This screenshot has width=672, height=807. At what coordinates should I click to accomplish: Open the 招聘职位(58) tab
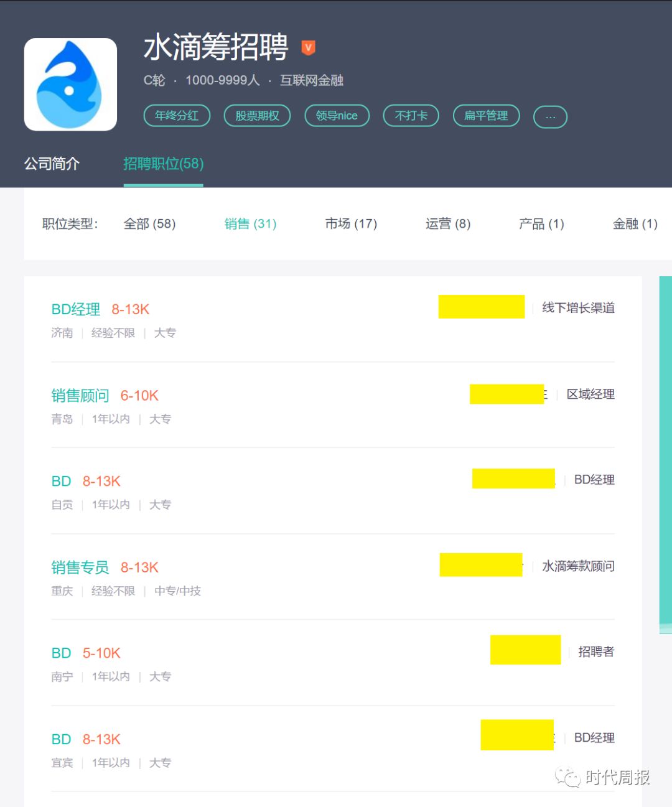(x=163, y=164)
